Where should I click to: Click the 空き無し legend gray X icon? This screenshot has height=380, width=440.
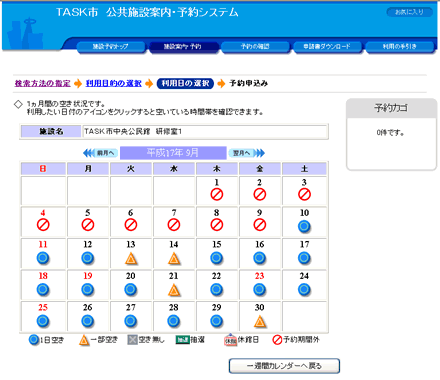(x=133, y=340)
